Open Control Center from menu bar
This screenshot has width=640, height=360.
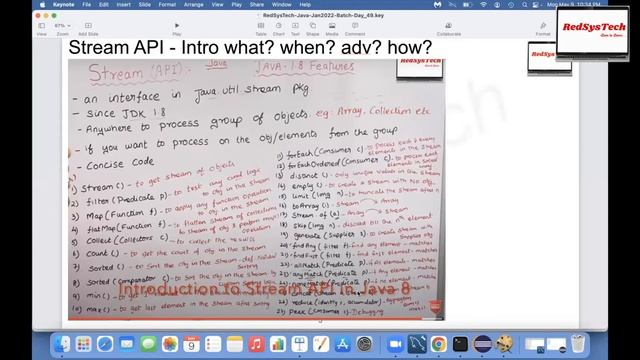(536, 4)
